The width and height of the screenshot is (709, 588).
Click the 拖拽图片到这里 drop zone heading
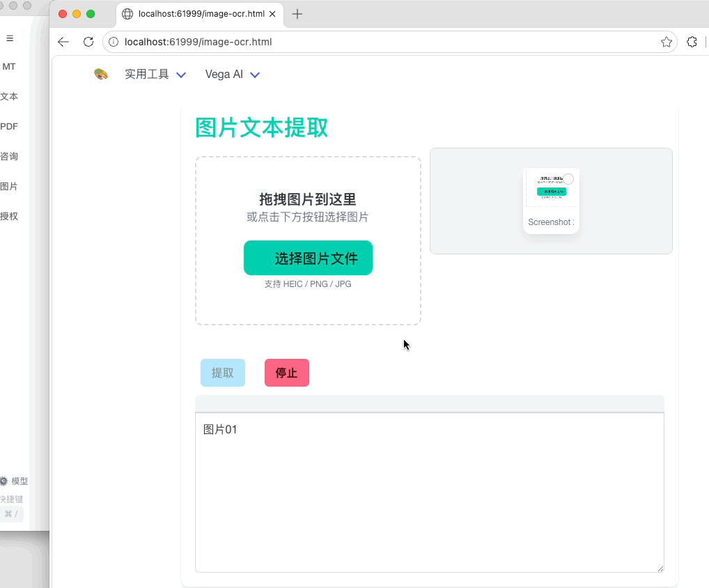[x=307, y=199]
